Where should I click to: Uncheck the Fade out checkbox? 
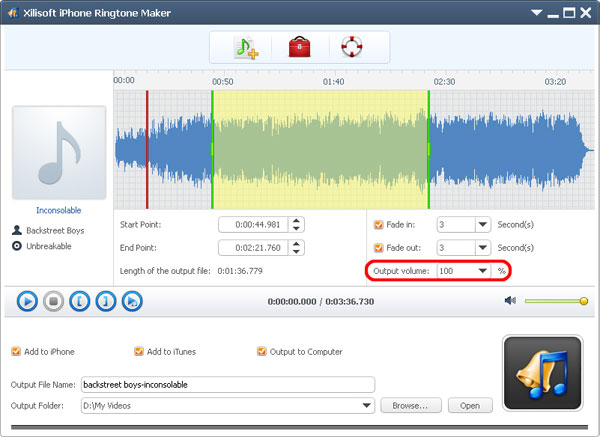378,248
